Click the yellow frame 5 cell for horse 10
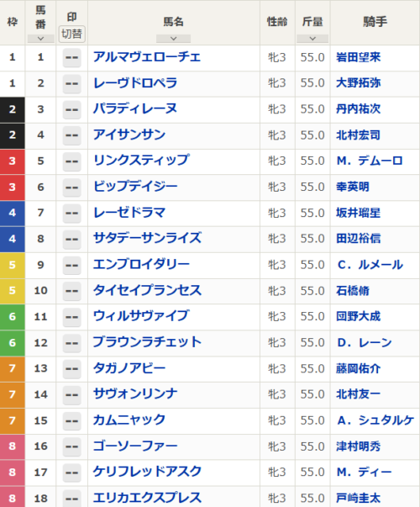Image resolution: width=420 pixels, height=507 pixels. tap(13, 291)
